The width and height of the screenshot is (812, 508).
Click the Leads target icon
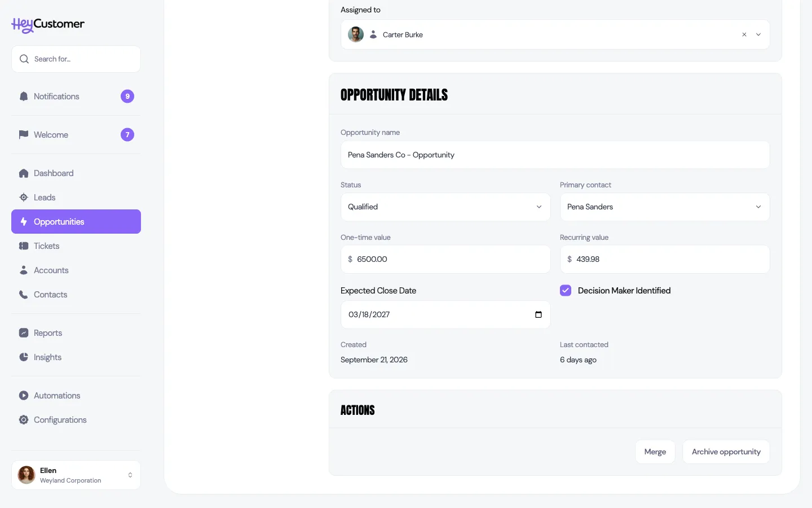tap(24, 198)
